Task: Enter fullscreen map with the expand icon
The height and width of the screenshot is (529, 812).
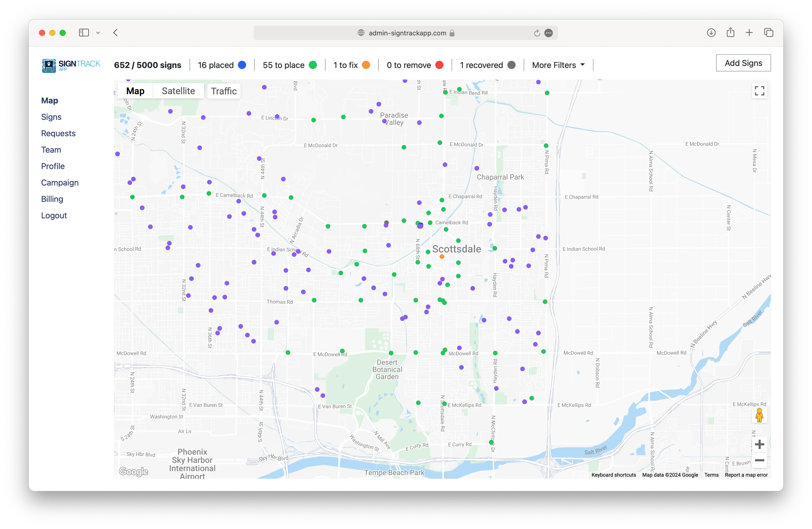Action: pyautogui.click(x=759, y=91)
